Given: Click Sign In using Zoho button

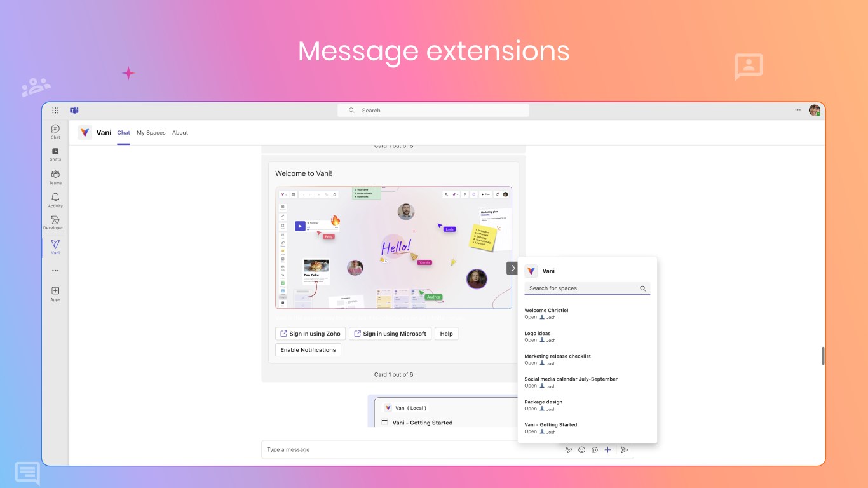Looking at the screenshot, I should point(311,334).
